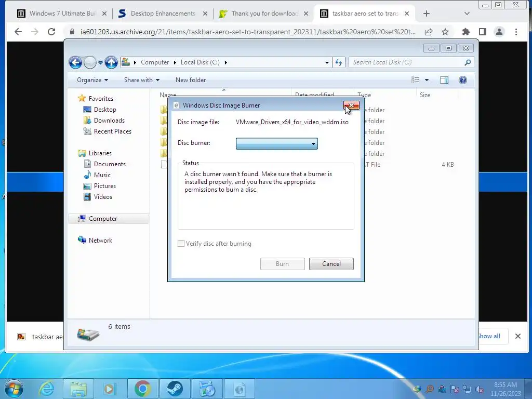The height and width of the screenshot is (399, 532).
Task: Open the Documents library
Action: tap(110, 164)
